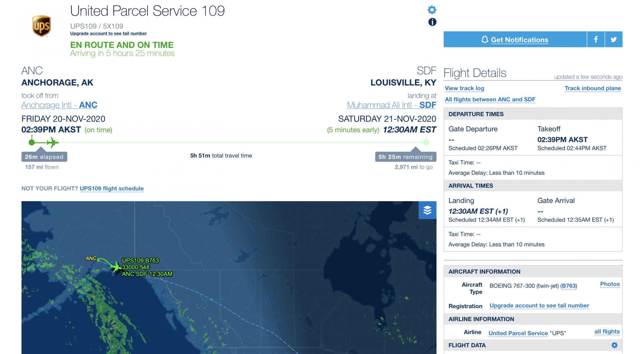Click the ANC label on the map
Screen dimensions: 644x354
91,258
